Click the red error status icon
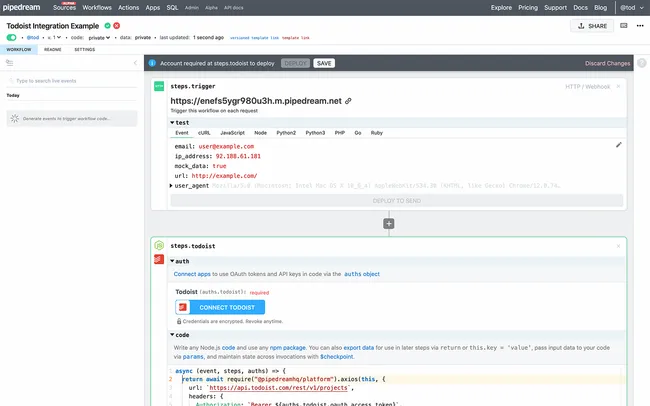This screenshot has width=650, height=406. click(117, 26)
